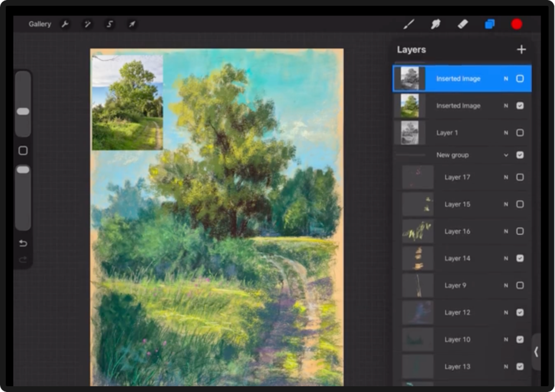This screenshot has width=555, height=392.
Task: Open the red color picker circle
Action: [x=517, y=24]
